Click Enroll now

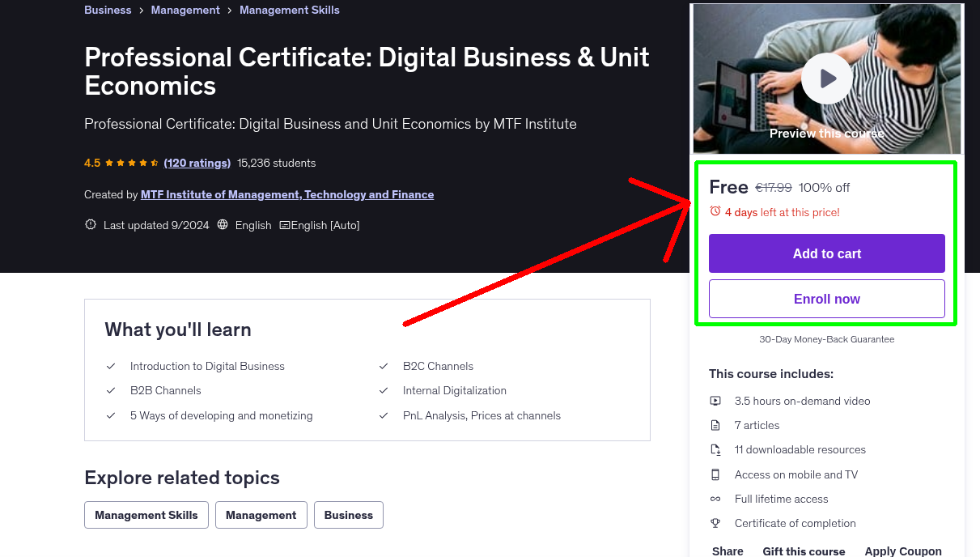click(x=826, y=298)
